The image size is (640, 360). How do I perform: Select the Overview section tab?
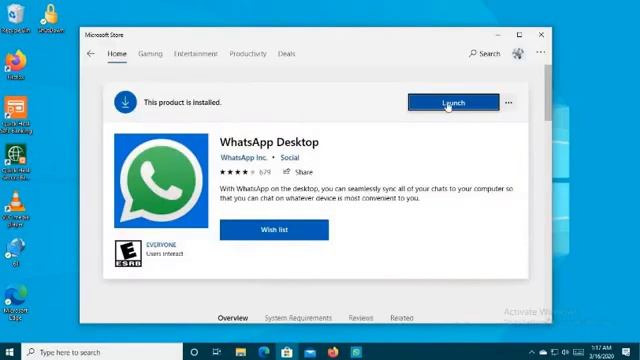(233, 318)
